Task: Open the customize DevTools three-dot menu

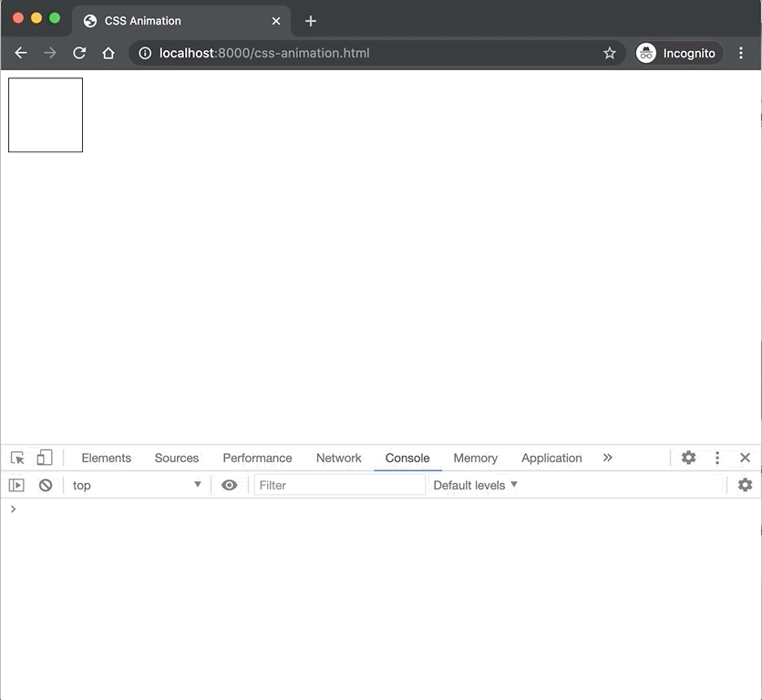Action: point(717,458)
